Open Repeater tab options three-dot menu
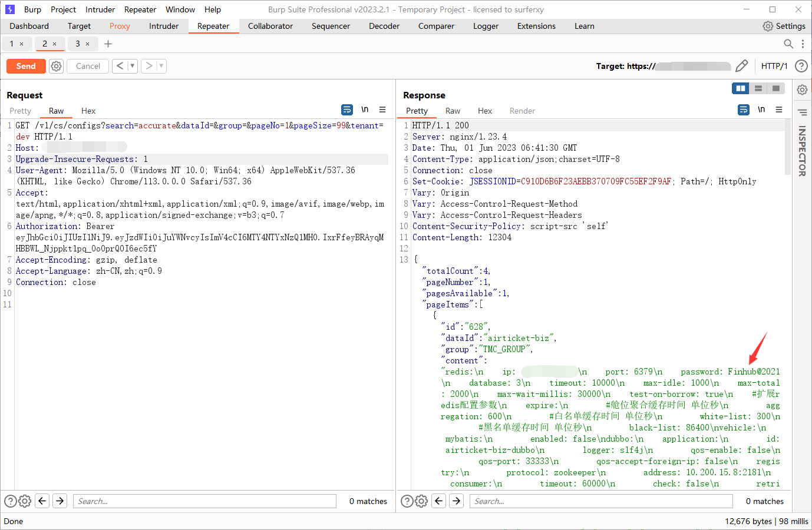This screenshot has height=530, width=812. click(803, 44)
